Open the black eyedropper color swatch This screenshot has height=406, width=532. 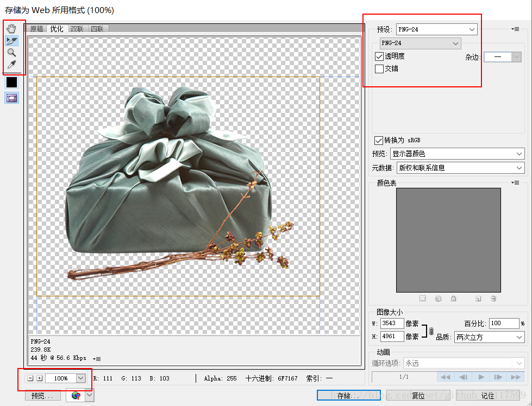(x=11, y=82)
